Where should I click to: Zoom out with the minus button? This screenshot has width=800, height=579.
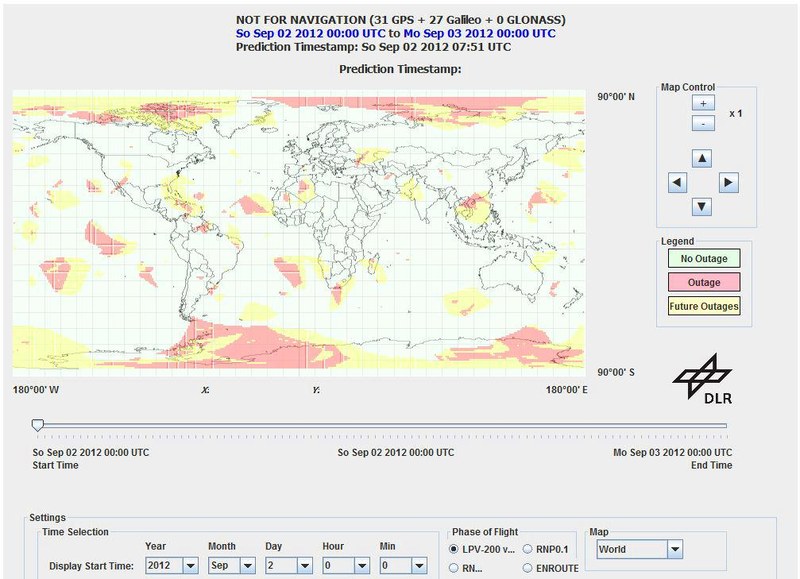[702, 123]
